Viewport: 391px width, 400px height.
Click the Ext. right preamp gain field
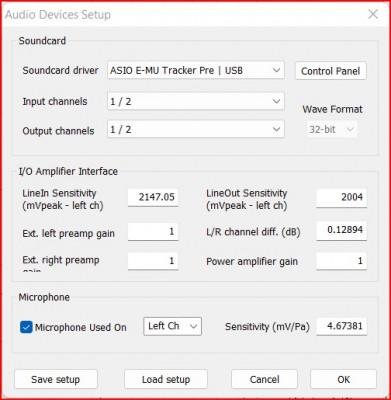point(153,261)
